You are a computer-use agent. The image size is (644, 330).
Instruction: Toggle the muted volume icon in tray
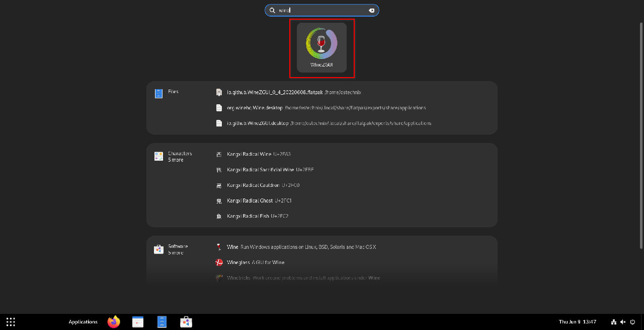click(623, 322)
